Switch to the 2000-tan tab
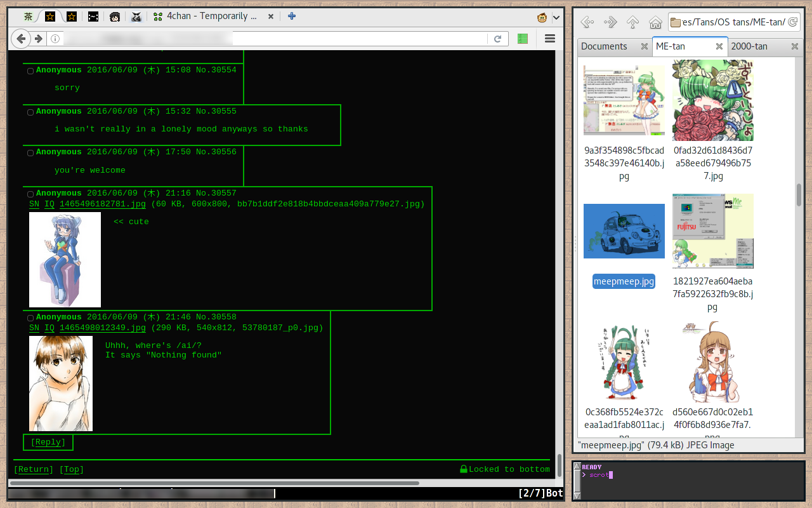Screen dimensions: 812x508 (x=749, y=46)
